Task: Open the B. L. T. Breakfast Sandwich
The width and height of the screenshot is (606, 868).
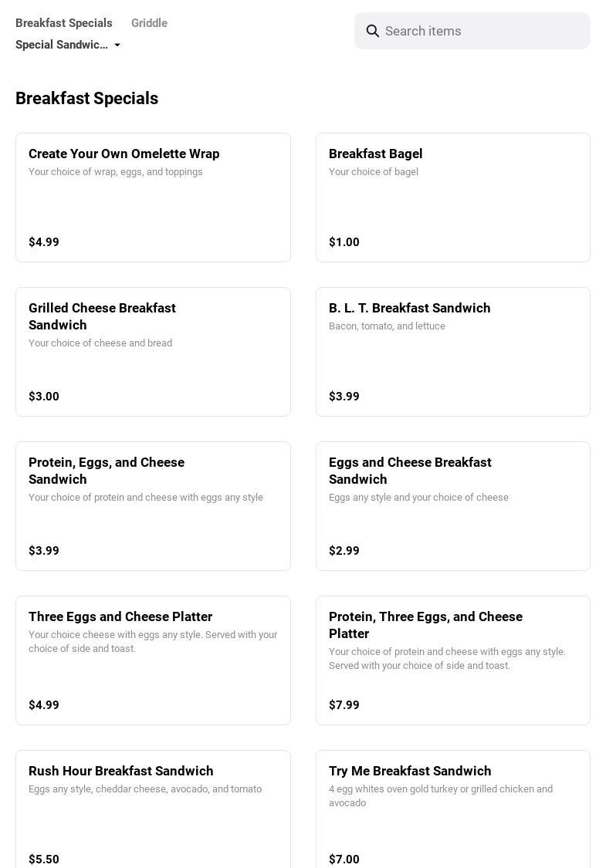Action: pos(452,352)
